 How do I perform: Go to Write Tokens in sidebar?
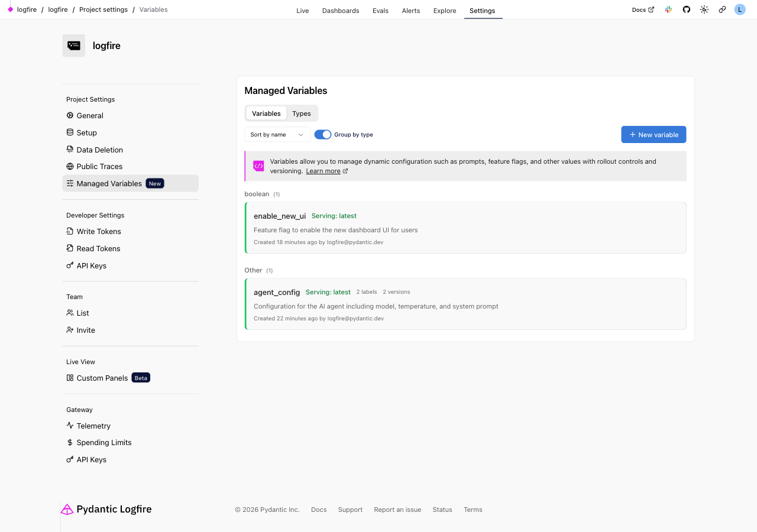tap(98, 232)
